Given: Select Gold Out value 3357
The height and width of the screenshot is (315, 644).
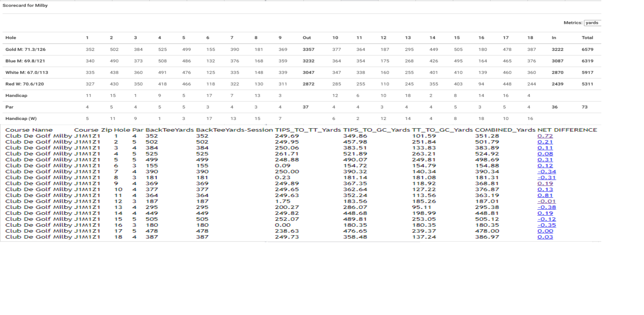Looking at the screenshot, I should 309,50.
